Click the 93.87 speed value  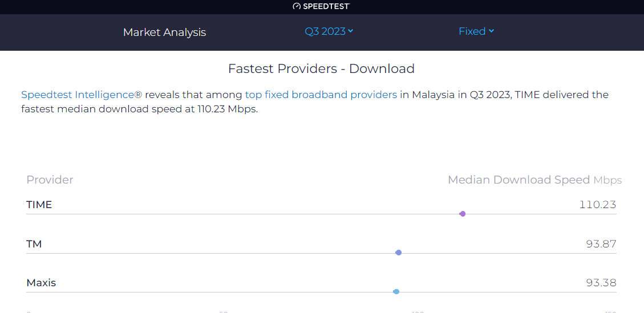(x=601, y=244)
